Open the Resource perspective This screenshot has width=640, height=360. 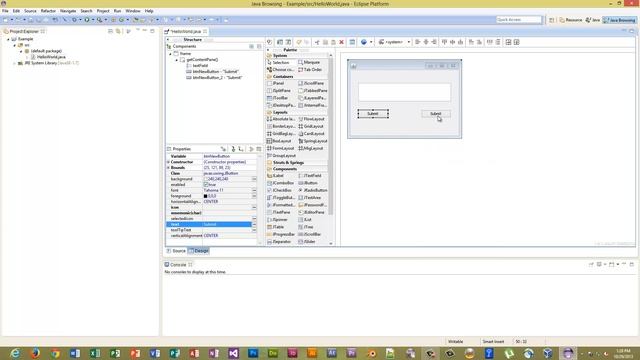571,20
